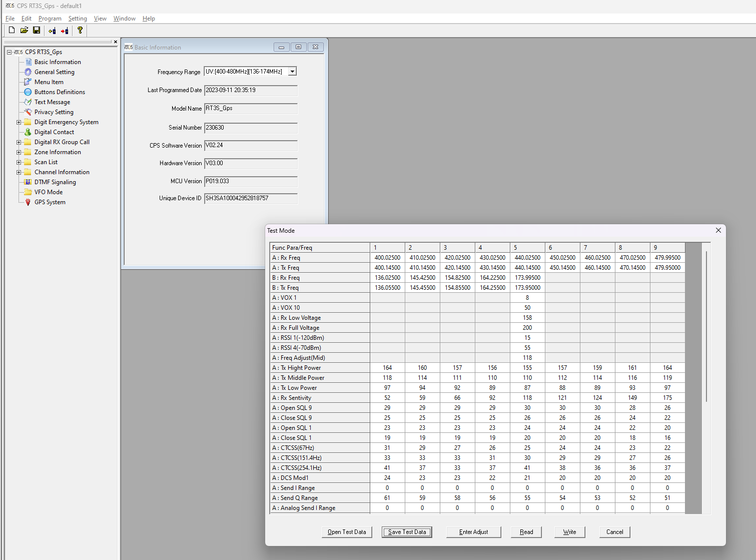Click the Write to radio toolbar icon
Viewport: 756px width, 560px height.
point(65,31)
